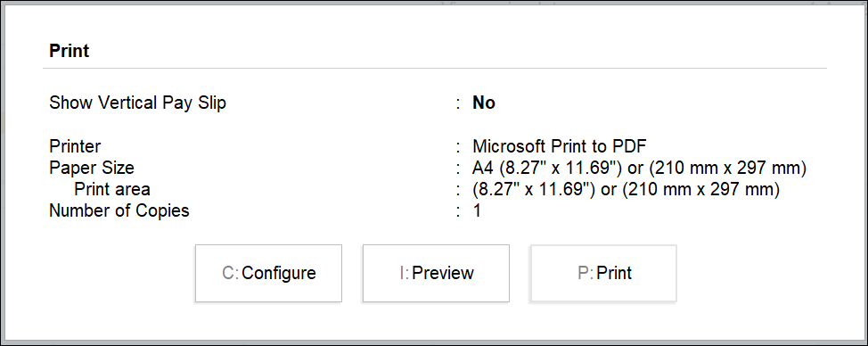868x346 pixels.
Task: Click the 'P:' shortcut hint on Print
Action: point(586,274)
